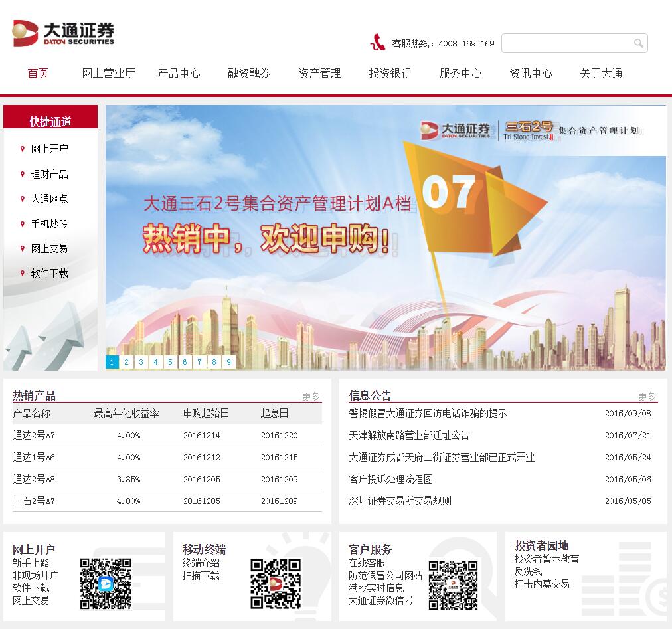Click 网上交易 in the quick channel sidebar

(49, 248)
